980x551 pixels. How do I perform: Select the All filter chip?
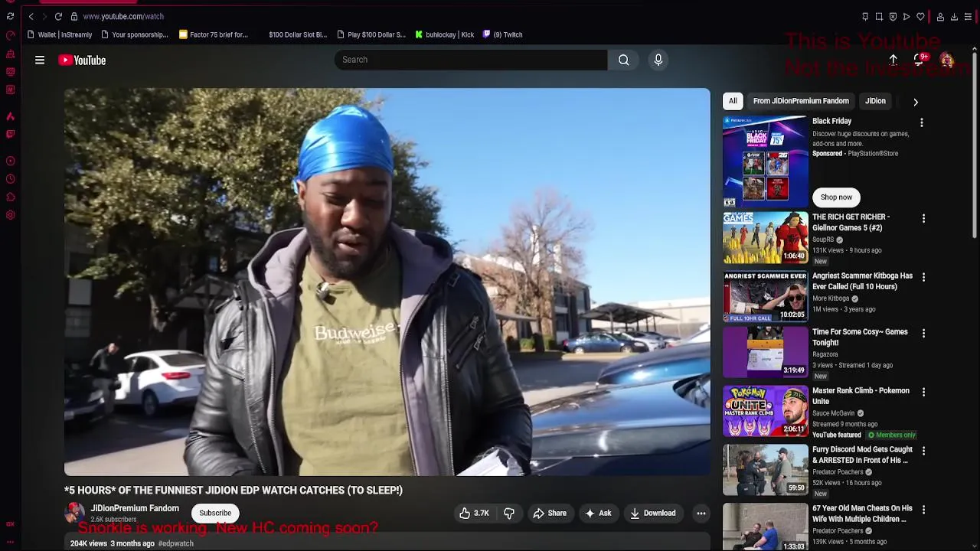pyautogui.click(x=733, y=101)
